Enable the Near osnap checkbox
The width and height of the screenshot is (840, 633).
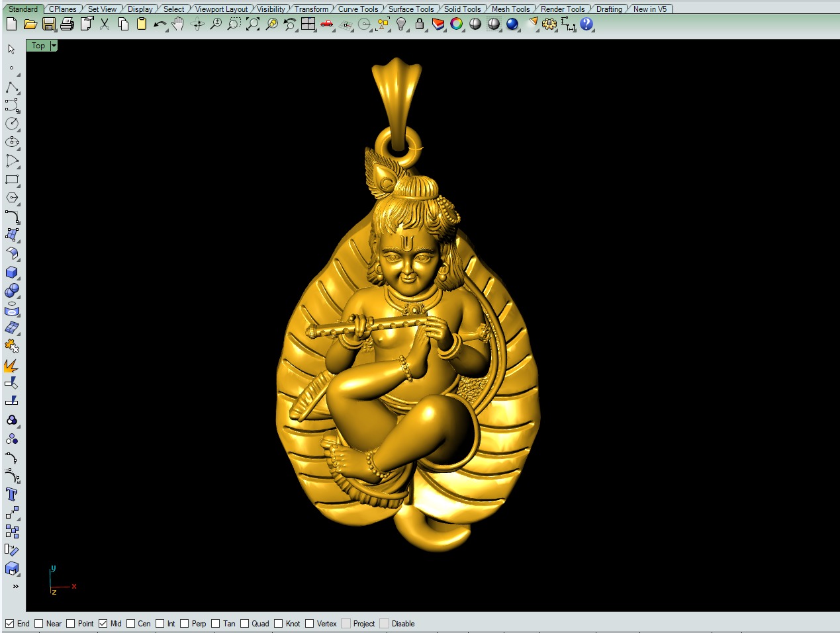[x=39, y=623]
